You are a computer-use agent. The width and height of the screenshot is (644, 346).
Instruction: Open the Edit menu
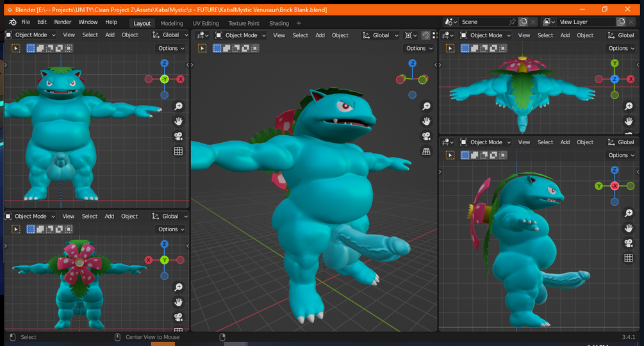[x=42, y=22]
